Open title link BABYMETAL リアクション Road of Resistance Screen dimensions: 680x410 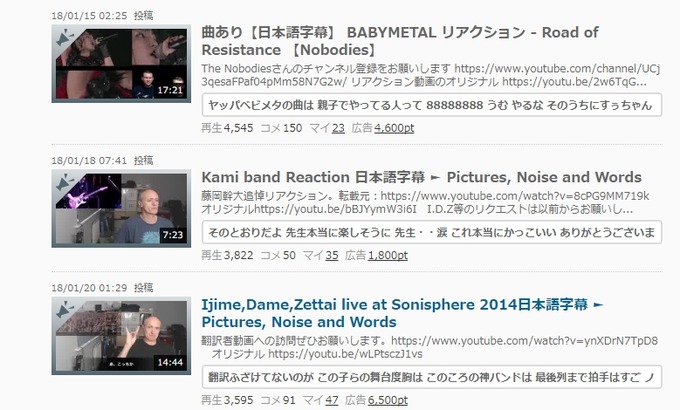[x=400, y=41]
